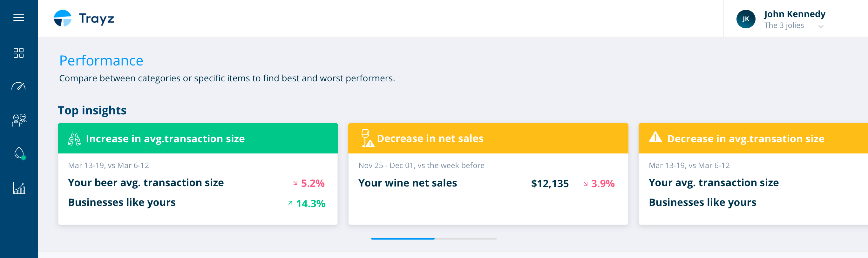Select the Decrease in avg.transation size card header
The height and width of the screenshot is (258, 868).
(x=753, y=138)
